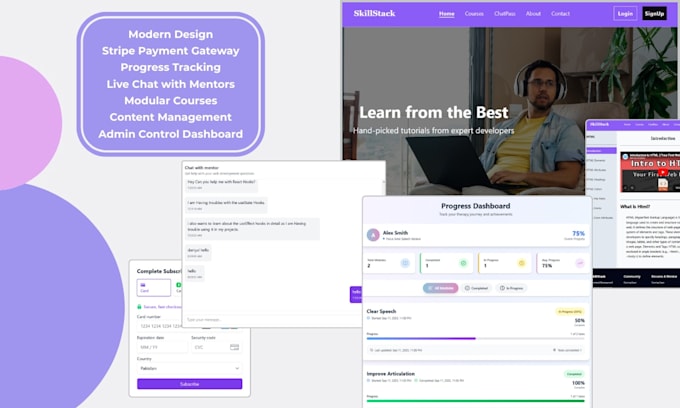
Task: Click 'Modular Courses' feature text
Action: click(170, 101)
